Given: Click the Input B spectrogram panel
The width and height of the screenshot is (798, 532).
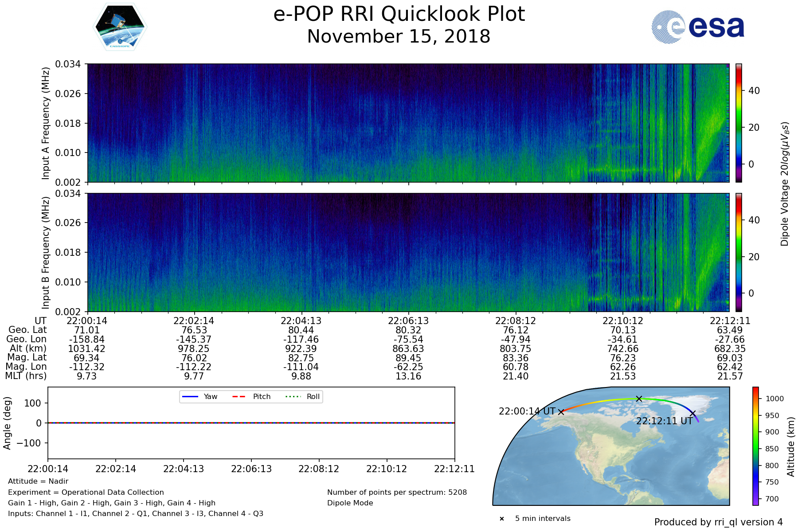Looking at the screenshot, I should (x=408, y=252).
